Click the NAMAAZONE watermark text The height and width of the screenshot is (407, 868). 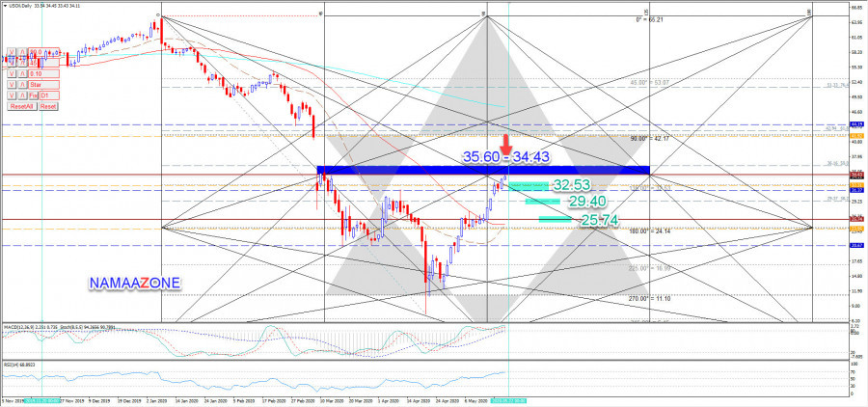click(133, 283)
